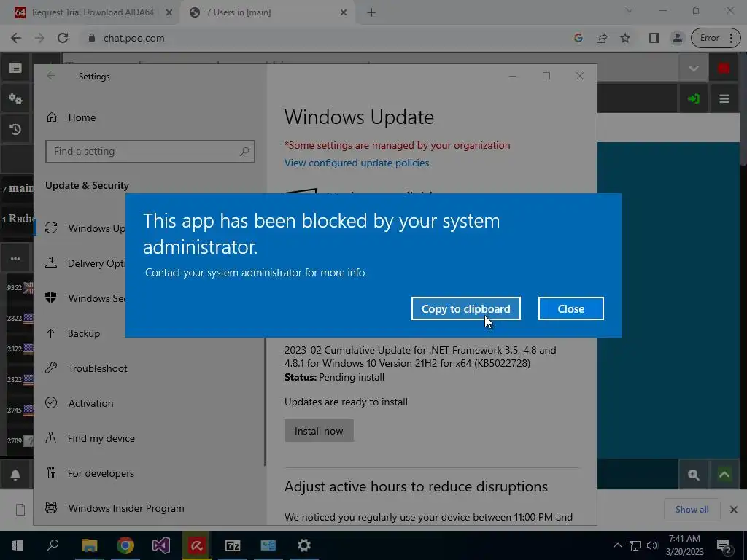The width and height of the screenshot is (747, 560).
Task: Open File Explorer from taskbar
Action: tap(89, 545)
